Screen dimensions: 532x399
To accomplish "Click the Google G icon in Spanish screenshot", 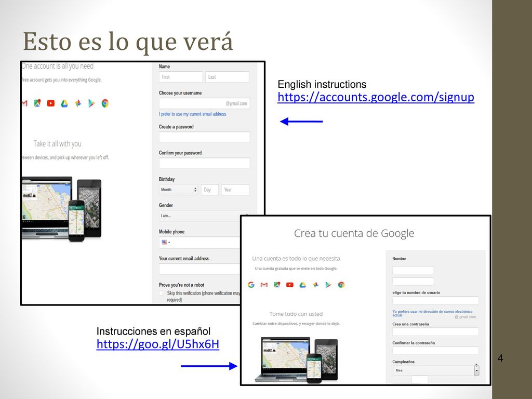I will (x=251, y=285).
